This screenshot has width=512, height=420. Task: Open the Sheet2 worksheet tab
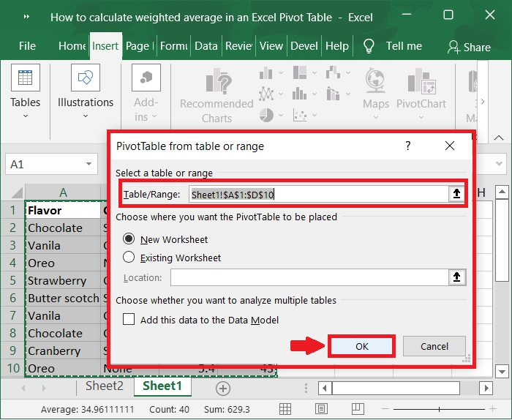point(105,386)
